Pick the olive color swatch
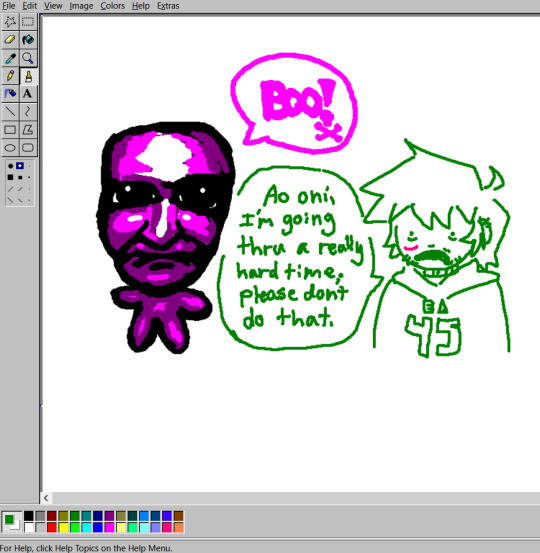 [63, 516]
